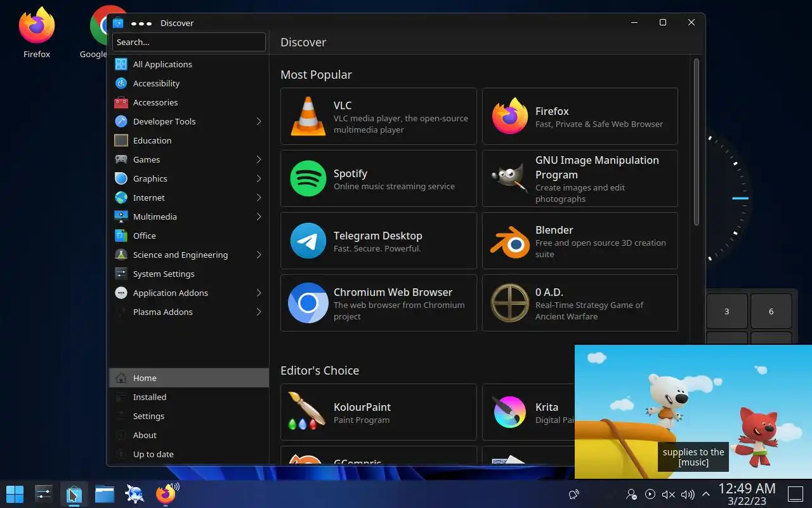This screenshot has width=812, height=508.
Task: Open Firefox from the taskbar
Action: click(x=165, y=493)
